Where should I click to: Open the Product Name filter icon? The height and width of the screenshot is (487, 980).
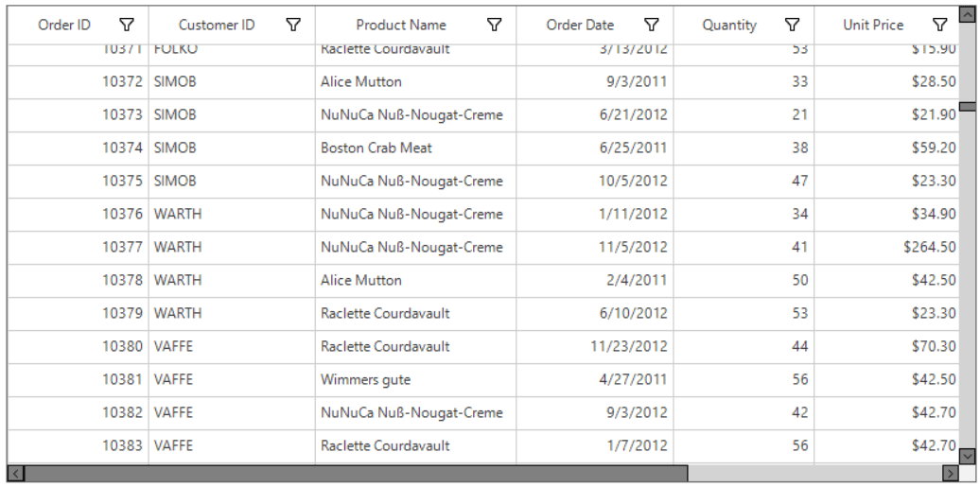click(x=495, y=25)
